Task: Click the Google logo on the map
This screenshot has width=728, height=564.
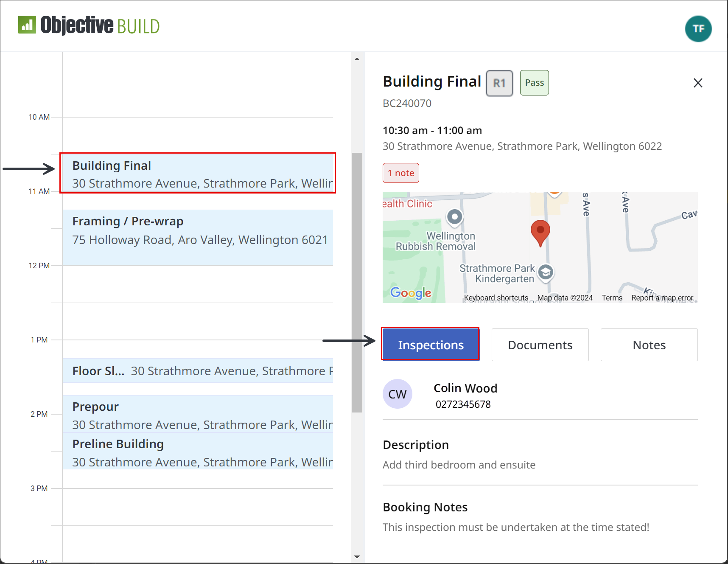Action: click(411, 293)
